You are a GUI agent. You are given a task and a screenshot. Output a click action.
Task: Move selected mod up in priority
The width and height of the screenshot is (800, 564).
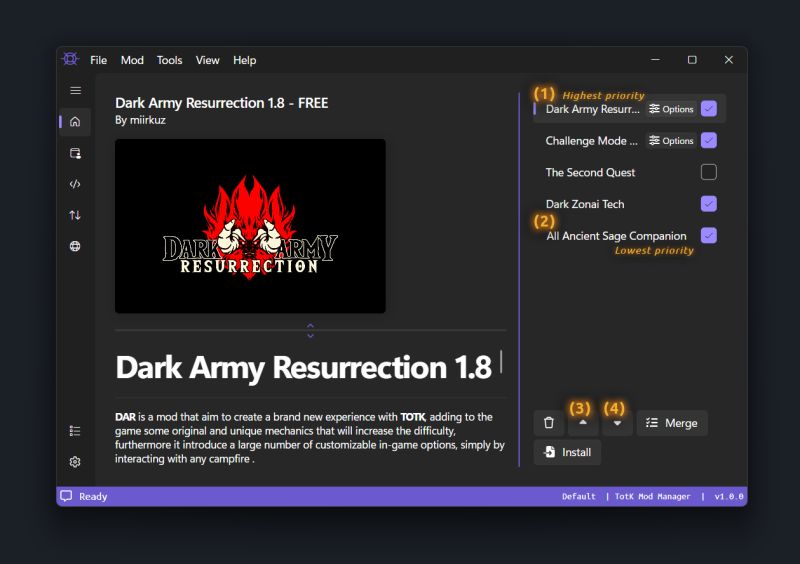click(x=583, y=423)
